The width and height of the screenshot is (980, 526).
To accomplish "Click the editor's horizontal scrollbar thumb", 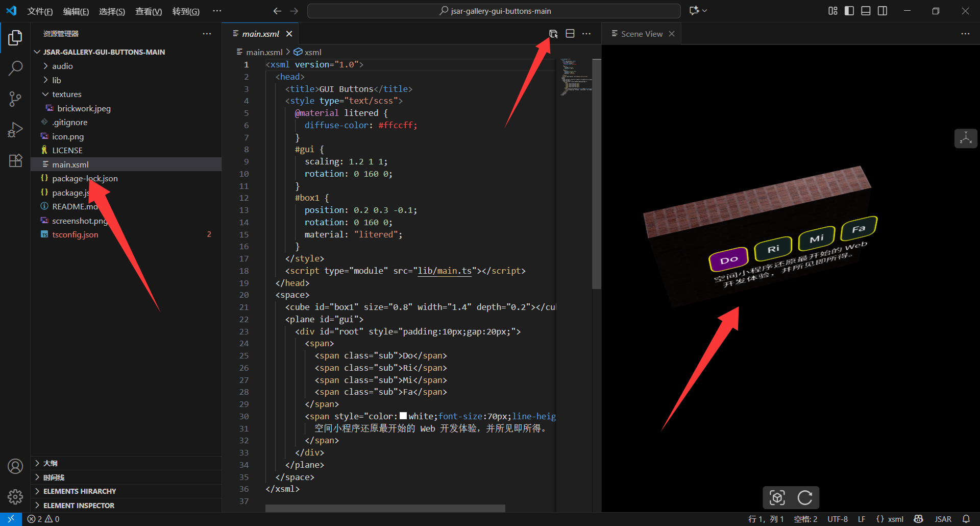I will click(385, 509).
